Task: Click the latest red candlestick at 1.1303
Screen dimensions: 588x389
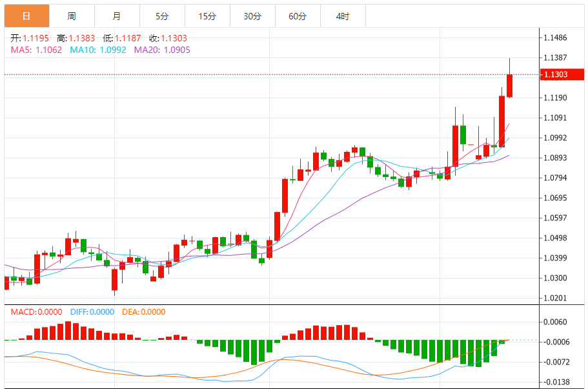Action: 510,85
